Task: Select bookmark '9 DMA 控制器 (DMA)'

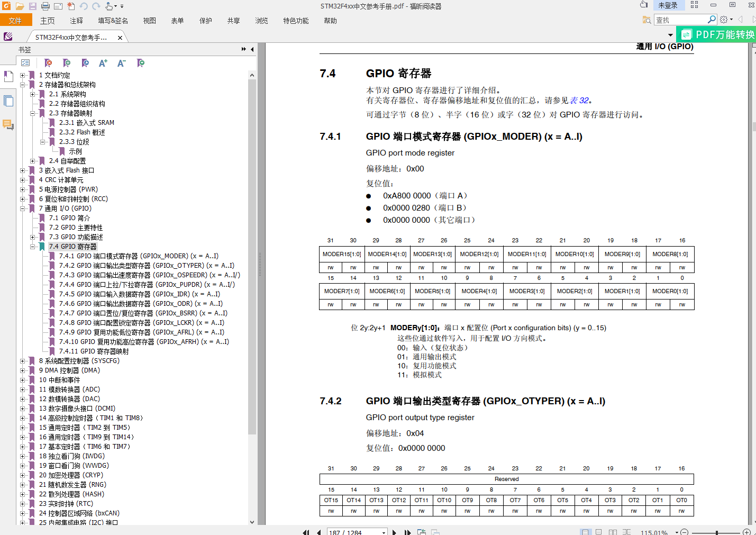Action: coord(69,370)
